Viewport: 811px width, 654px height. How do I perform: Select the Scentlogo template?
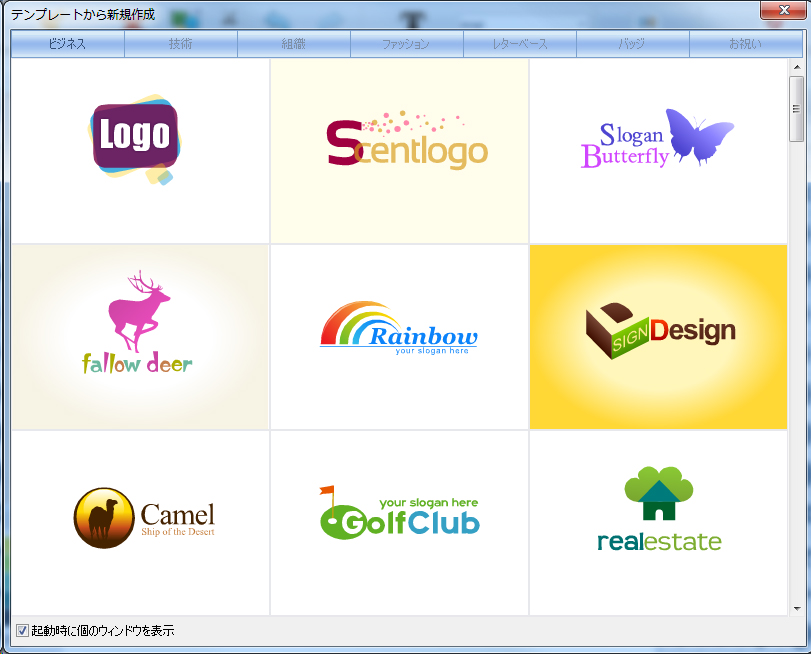pyautogui.click(x=399, y=151)
